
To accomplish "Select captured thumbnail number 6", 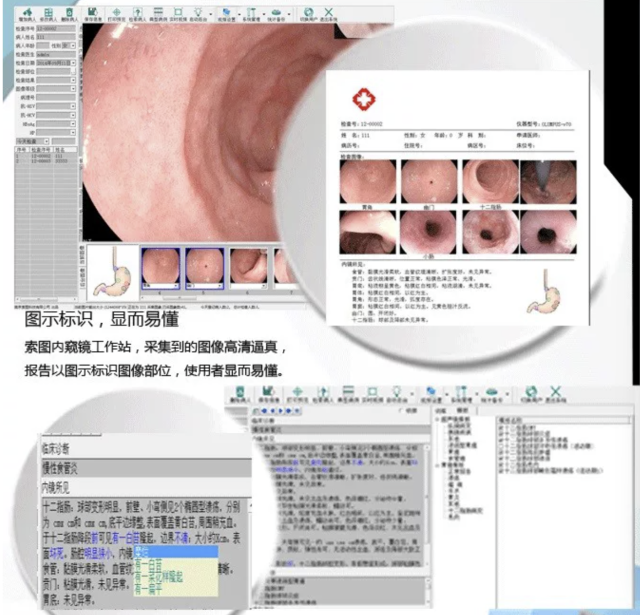I will pos(249,269).
